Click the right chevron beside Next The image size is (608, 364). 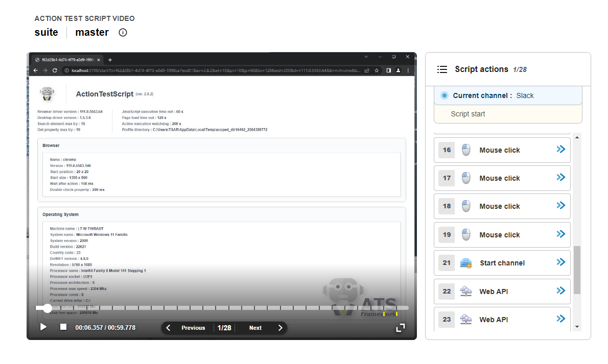tap(280, 328)
